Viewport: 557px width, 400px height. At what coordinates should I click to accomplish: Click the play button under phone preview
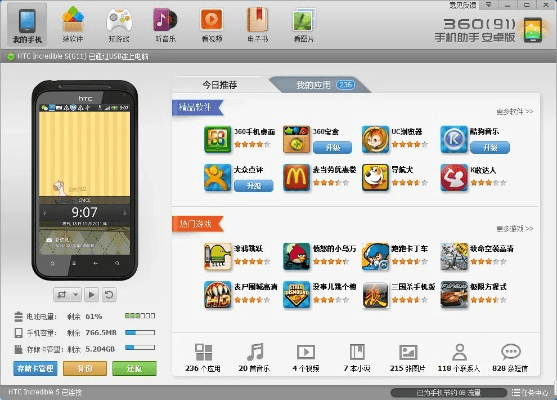point(91,294)
